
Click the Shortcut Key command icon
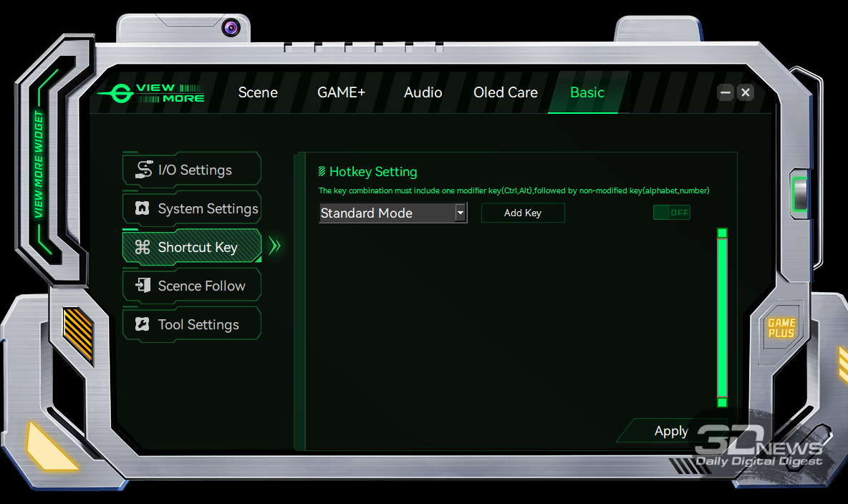pyautogui.click(x=143, y=247)
